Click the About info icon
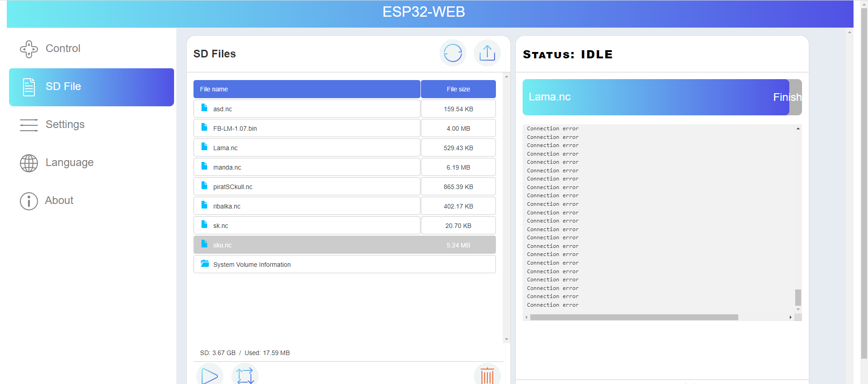The width and height of the screenshot is (868, 384). (x=29, y=201)
